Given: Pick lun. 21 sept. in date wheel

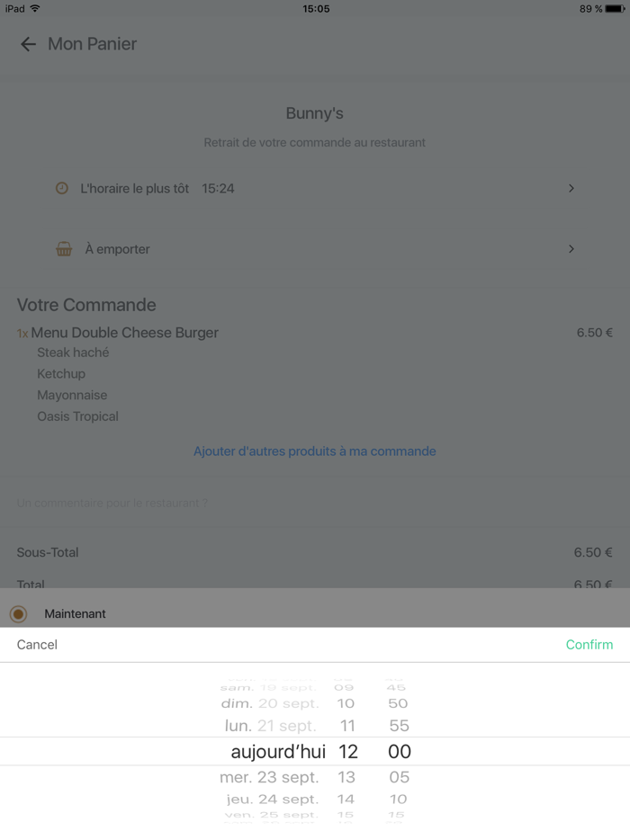Looking at the screenshot, I should [271, 726].
